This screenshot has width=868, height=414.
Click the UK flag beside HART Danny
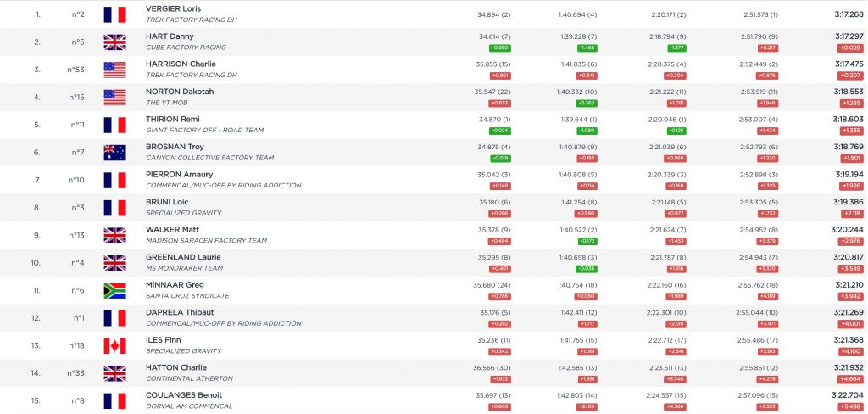pos(114,42)
